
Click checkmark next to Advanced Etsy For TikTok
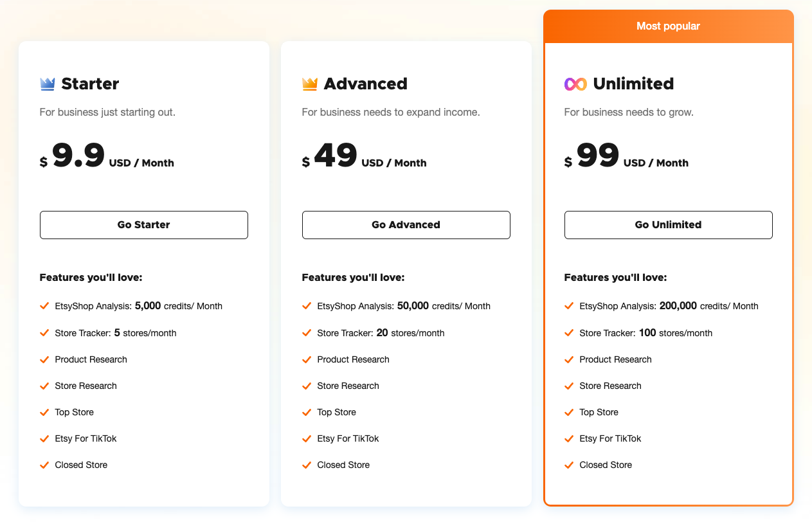(307, 438)
